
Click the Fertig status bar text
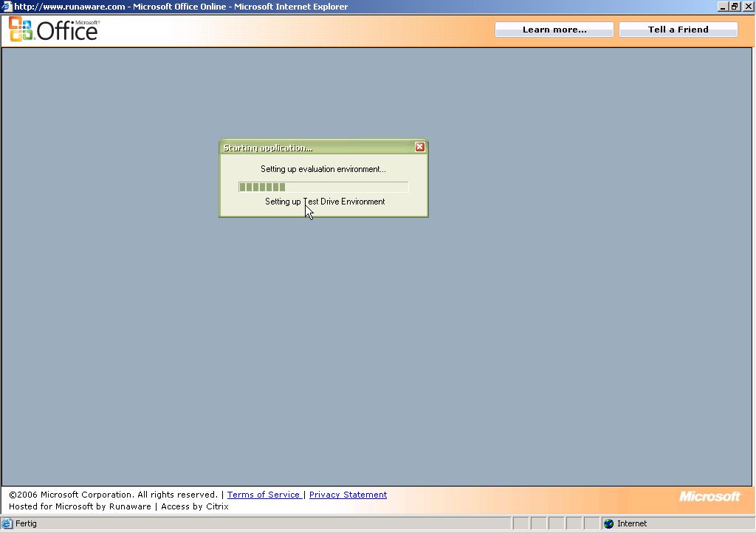coord(27,523)
